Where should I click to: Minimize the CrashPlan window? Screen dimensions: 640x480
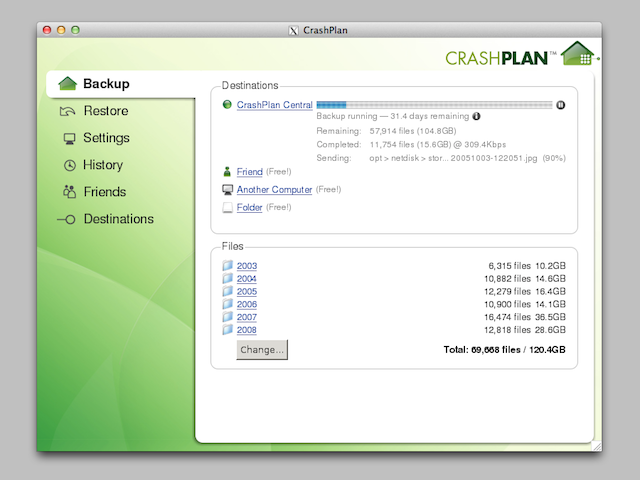click(x=61, y=30)
